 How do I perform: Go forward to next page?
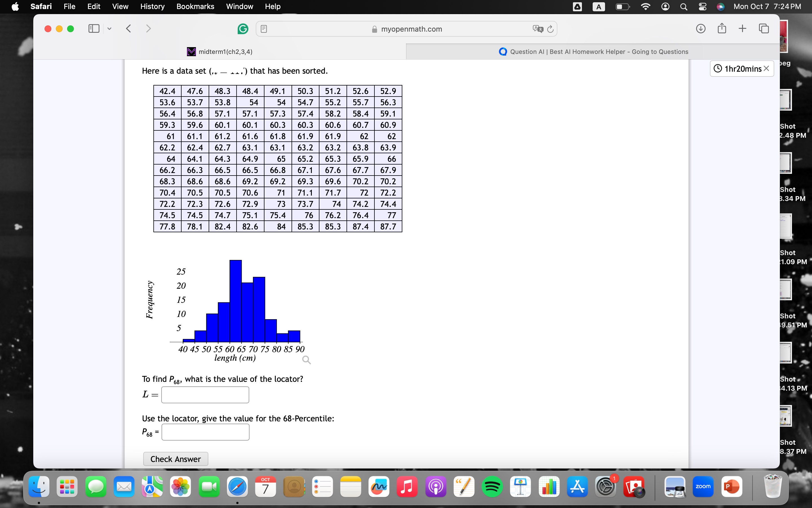click(x=149, y=29)
